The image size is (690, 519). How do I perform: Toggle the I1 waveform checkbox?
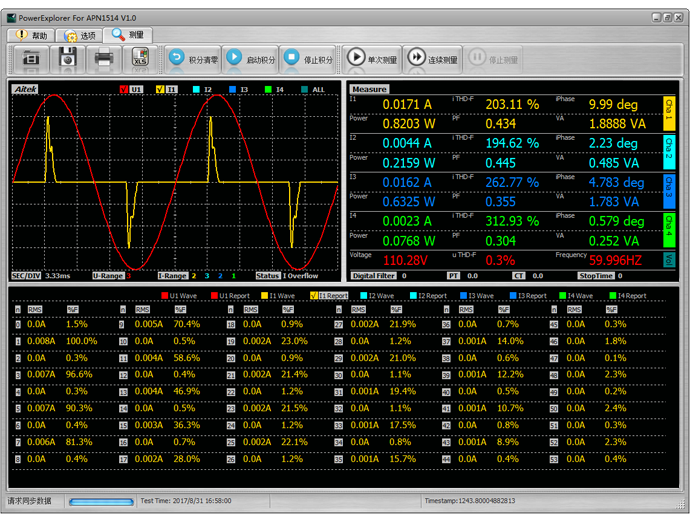pos(160,90)
